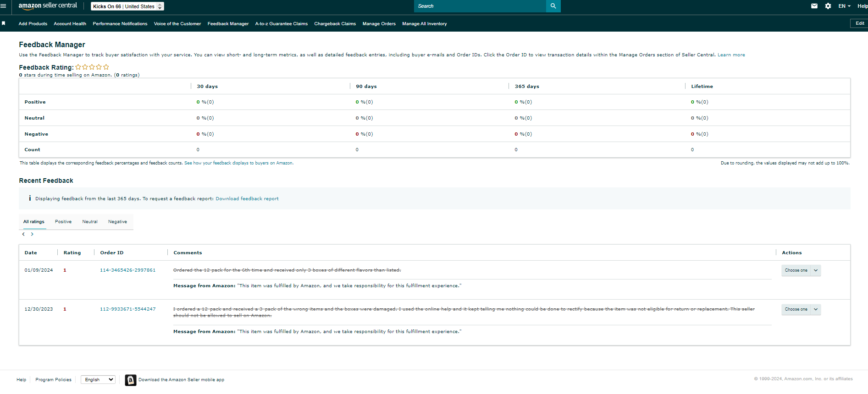Open the settings gear icon
868x394 pixels.
pyautogui.click(x=828, y=6)
